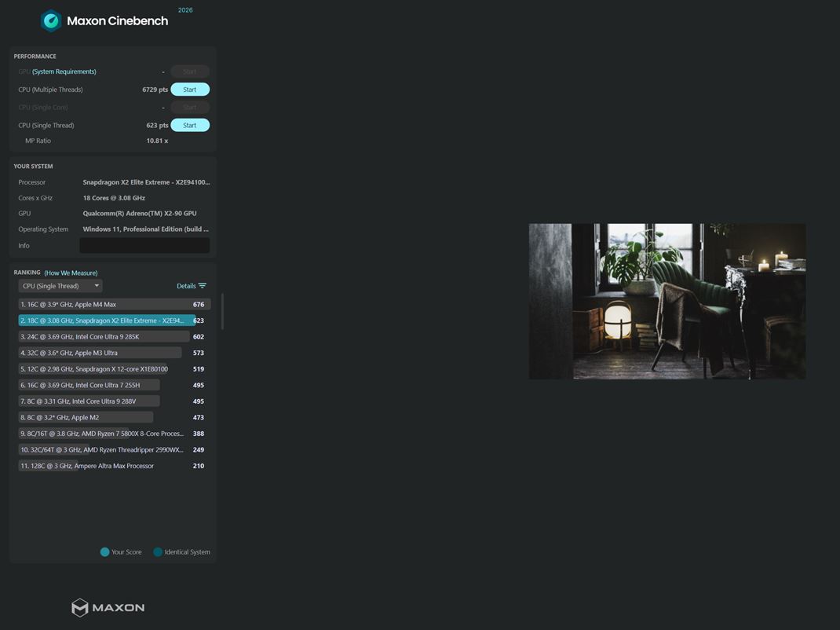Click the CPU (Single Thread) performance label

(46, 126)
